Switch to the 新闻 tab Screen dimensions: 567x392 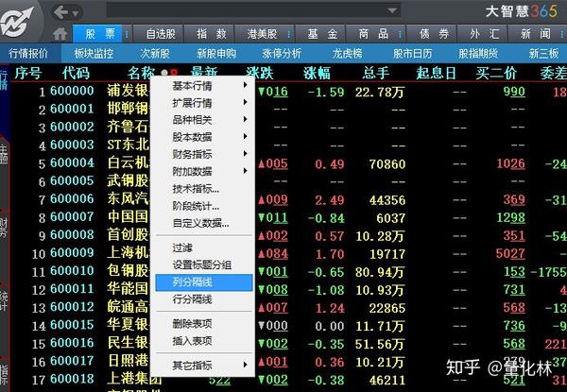pyautogui.click(x=536, y=34)
